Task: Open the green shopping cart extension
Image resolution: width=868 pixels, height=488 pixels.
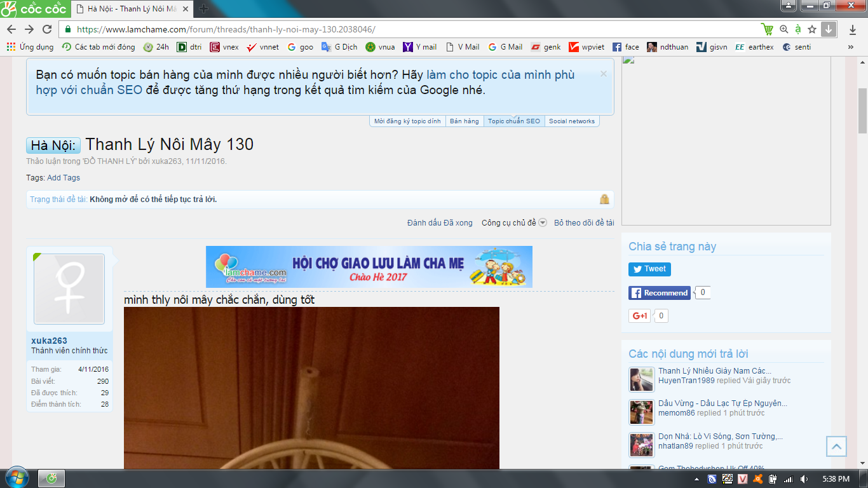Action: pyautogui.click(x=768, y=29)
